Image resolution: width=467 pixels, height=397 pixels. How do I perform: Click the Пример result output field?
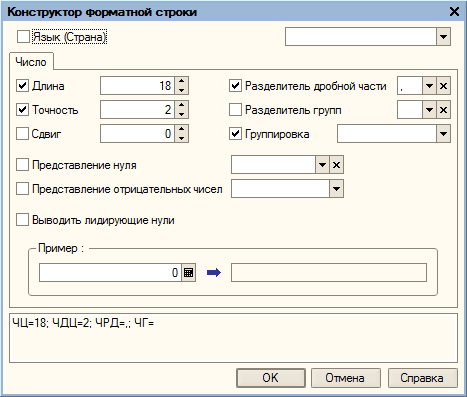[329, 273]
